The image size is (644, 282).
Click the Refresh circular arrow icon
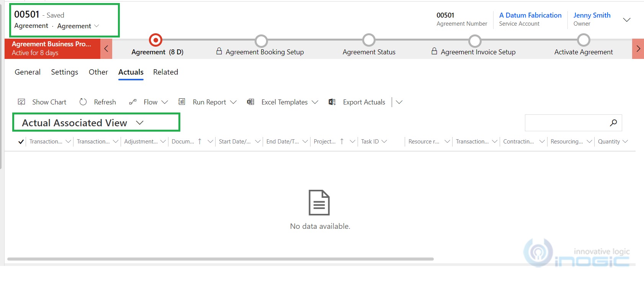83,102
